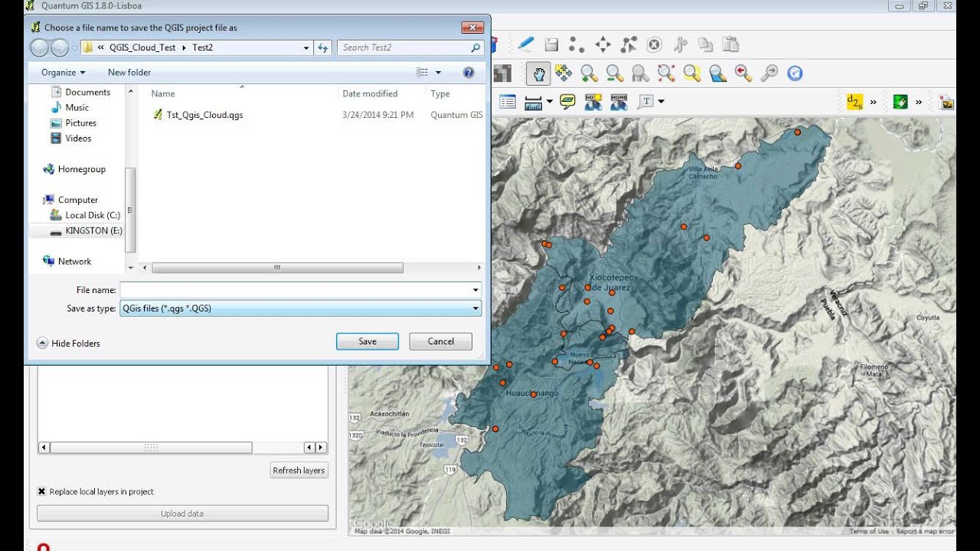The height and width of the screenshot is (551, 980).
Task: Open the Documents library
Action: (x=80, y=92)
